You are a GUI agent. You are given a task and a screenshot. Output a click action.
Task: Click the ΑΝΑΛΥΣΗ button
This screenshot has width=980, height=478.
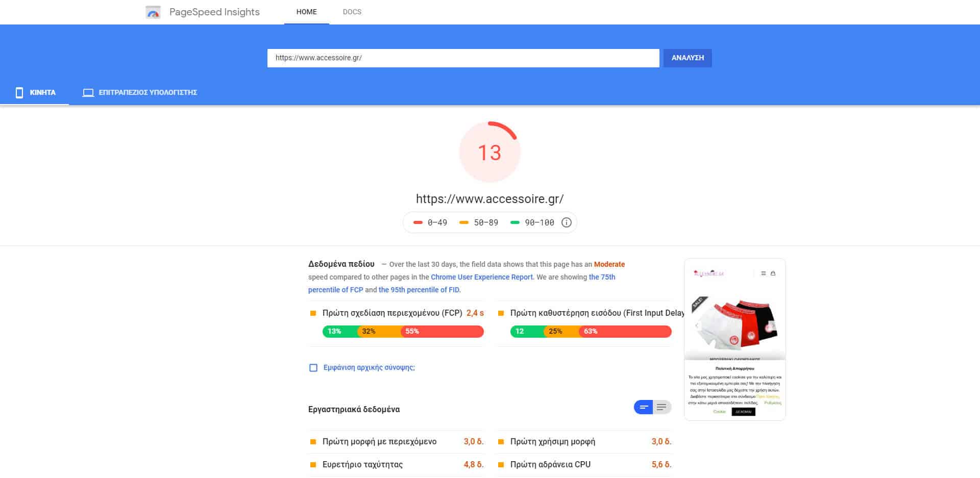[688, 58]
